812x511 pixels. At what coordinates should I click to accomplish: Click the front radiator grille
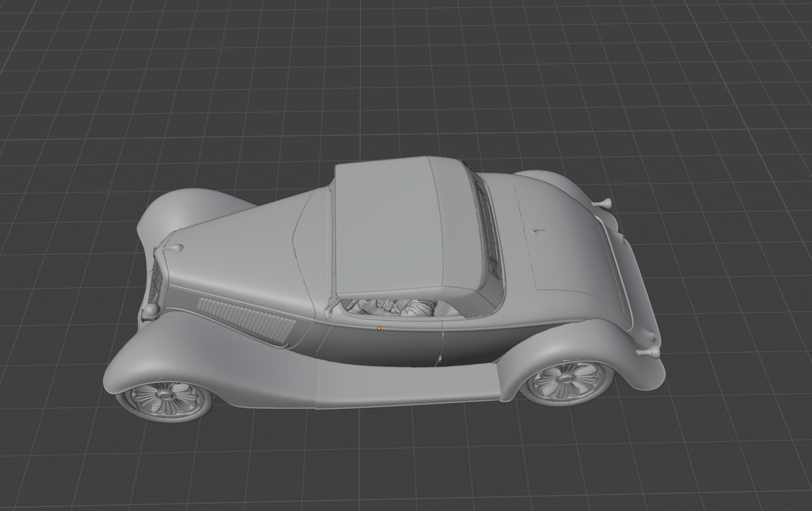155,282
